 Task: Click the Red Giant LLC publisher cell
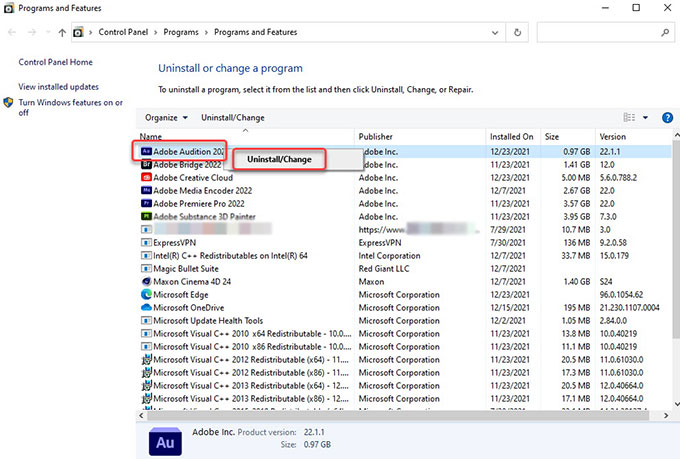point(384,269)
